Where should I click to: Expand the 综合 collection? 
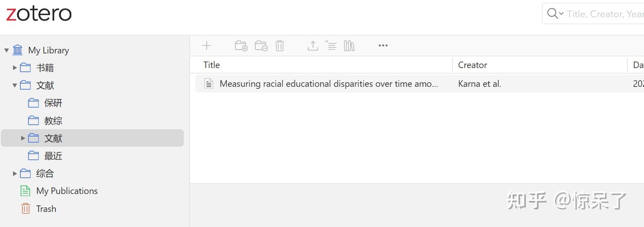(15, 174)
